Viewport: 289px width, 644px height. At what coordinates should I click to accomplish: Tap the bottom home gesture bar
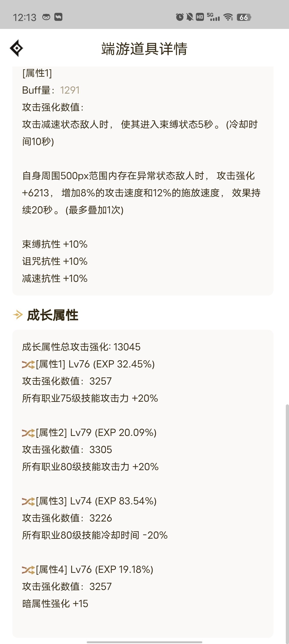tap(144, 642)
